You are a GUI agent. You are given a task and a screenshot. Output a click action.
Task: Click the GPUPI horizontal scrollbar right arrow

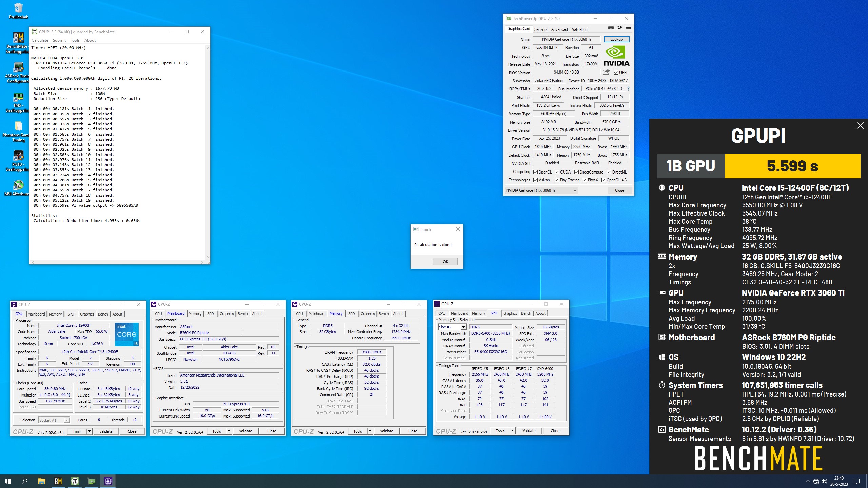(x=202, y=262)
